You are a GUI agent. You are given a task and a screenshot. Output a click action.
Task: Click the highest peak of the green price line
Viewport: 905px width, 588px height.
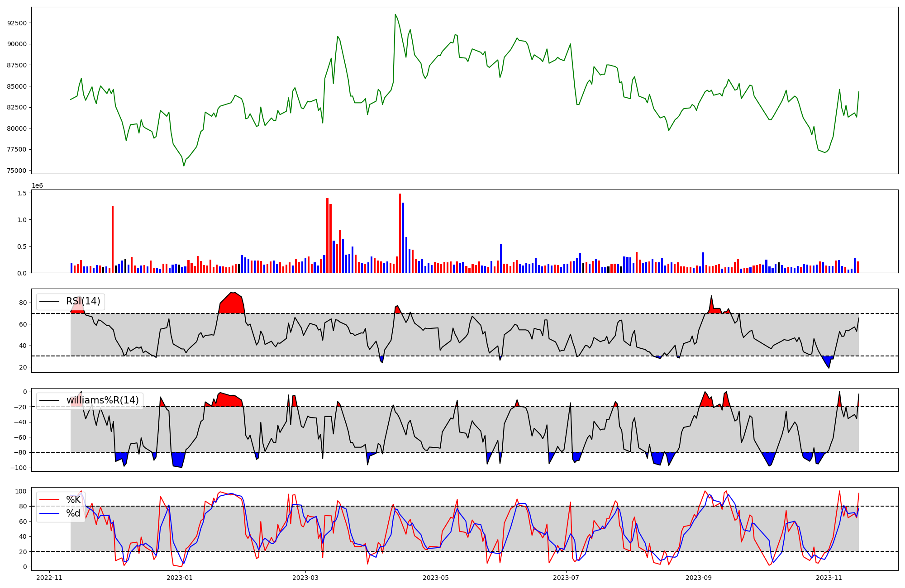point(395,15)
